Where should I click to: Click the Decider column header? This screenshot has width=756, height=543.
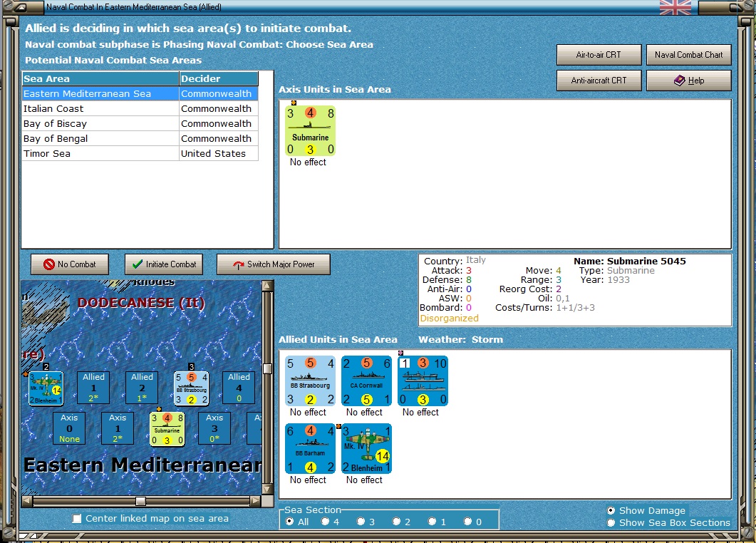(x=219, y=78)
